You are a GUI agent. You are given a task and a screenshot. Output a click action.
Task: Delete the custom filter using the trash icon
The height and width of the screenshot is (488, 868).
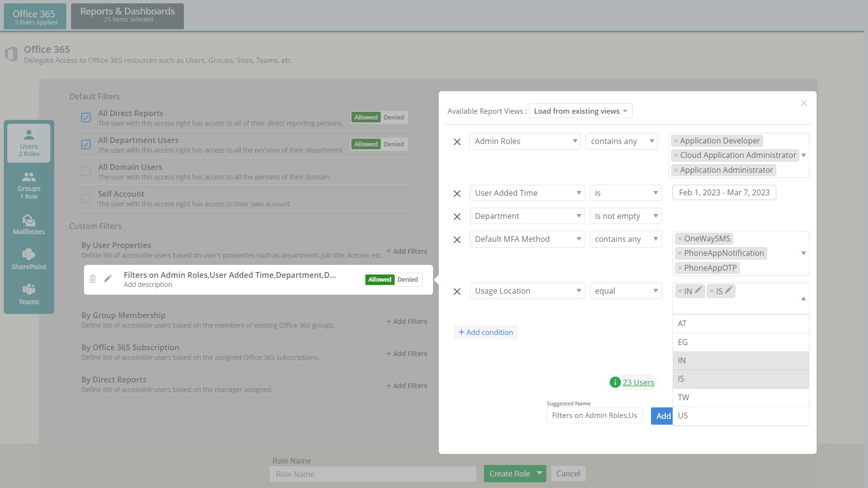pyautogui.click(x=92, y=278)
